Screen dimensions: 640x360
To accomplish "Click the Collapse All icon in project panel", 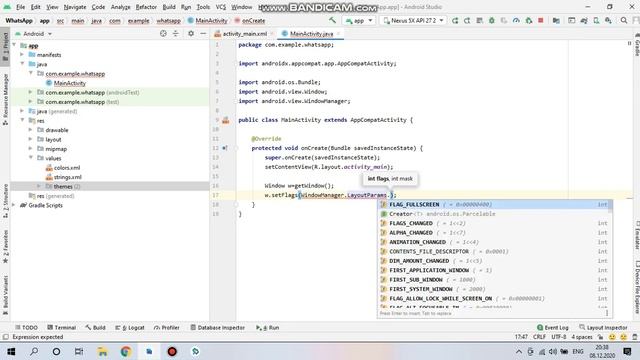I will (x=176, y=33).
